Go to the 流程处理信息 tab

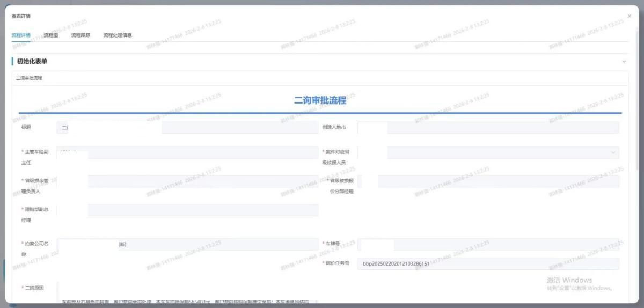point(118,35)
